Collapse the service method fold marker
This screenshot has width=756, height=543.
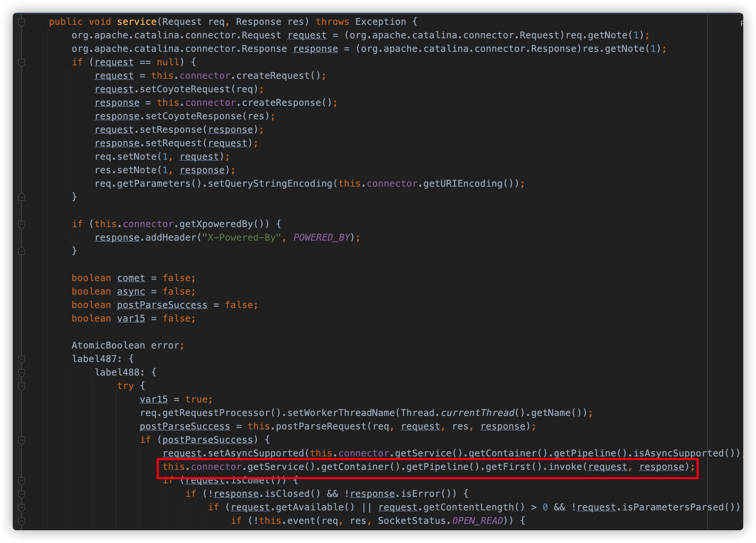22,22
